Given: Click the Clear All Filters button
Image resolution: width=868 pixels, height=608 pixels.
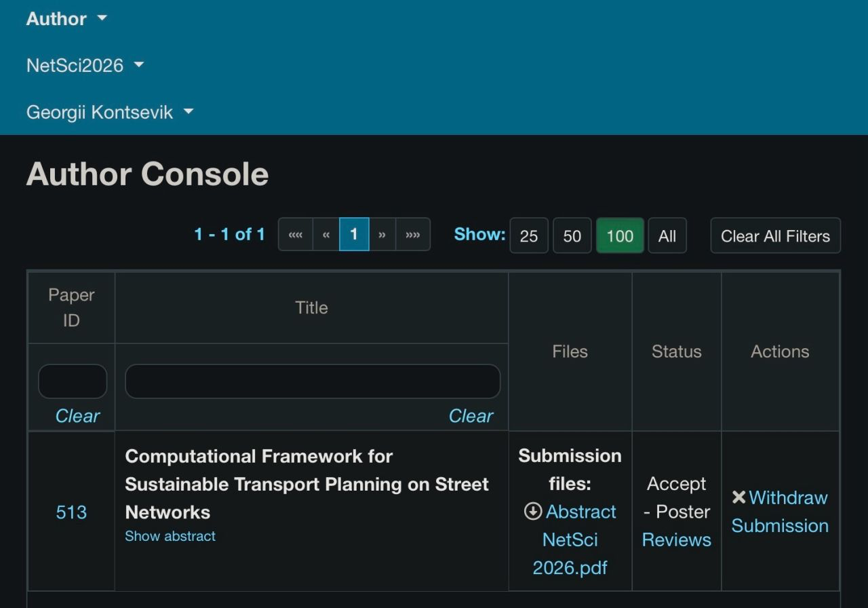Looking at the screenshot, I should tap(776, 235).
